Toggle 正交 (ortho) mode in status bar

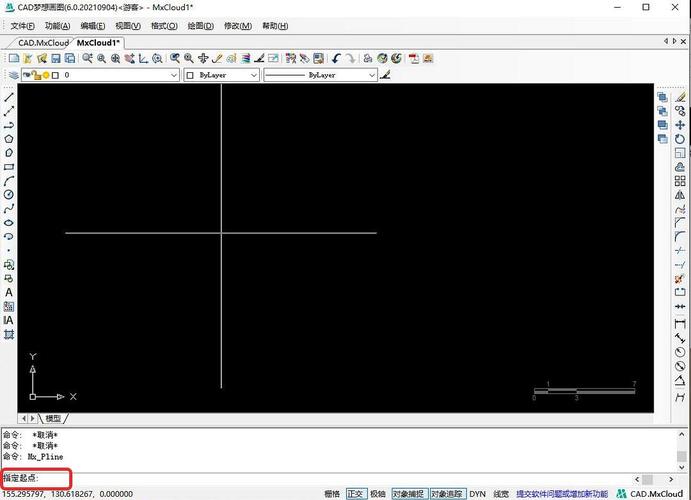click(x=356, y=494)
